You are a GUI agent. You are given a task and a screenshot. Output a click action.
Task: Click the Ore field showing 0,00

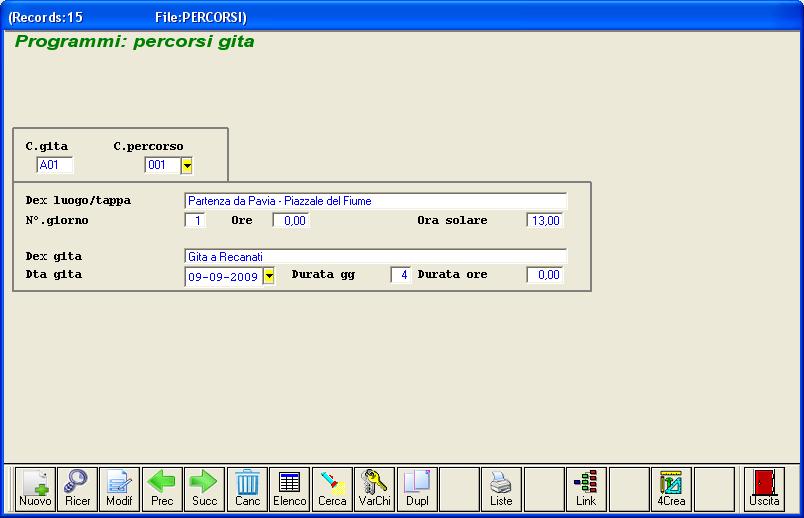(291, 221)
